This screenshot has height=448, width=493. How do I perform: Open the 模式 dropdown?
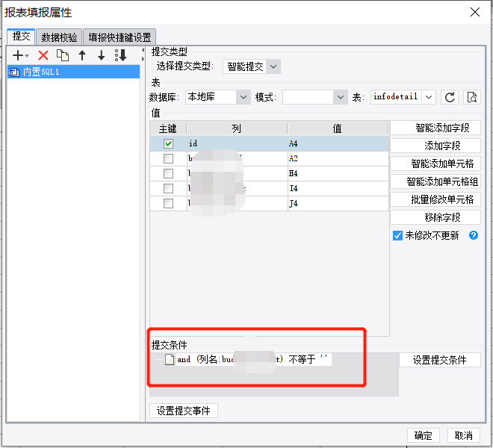coord(340,97)
